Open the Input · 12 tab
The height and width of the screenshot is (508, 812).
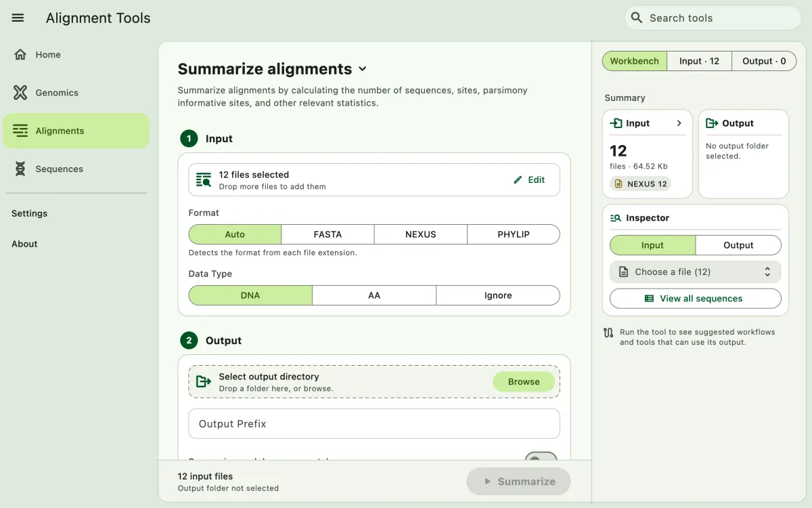click(699, 61)
